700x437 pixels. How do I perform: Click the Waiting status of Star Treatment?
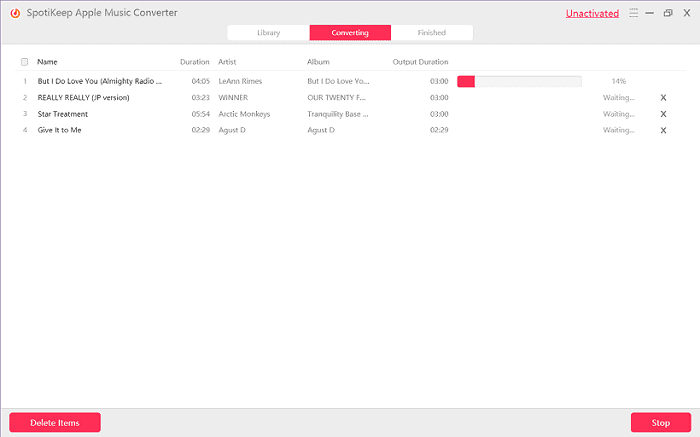[x=618, y=114]
